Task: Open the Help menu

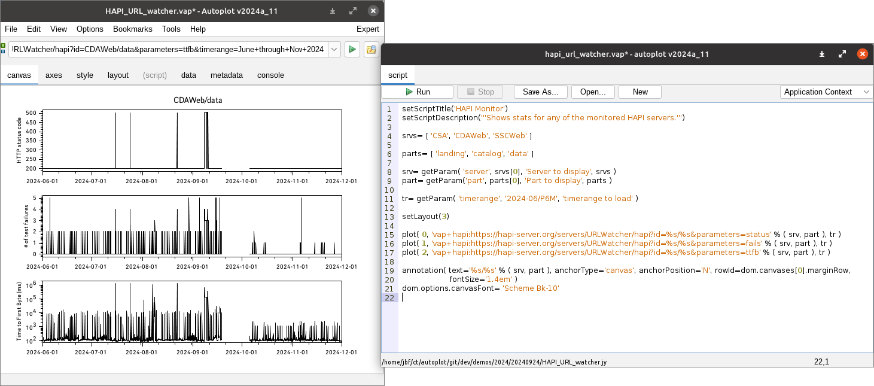Action: 198,29
